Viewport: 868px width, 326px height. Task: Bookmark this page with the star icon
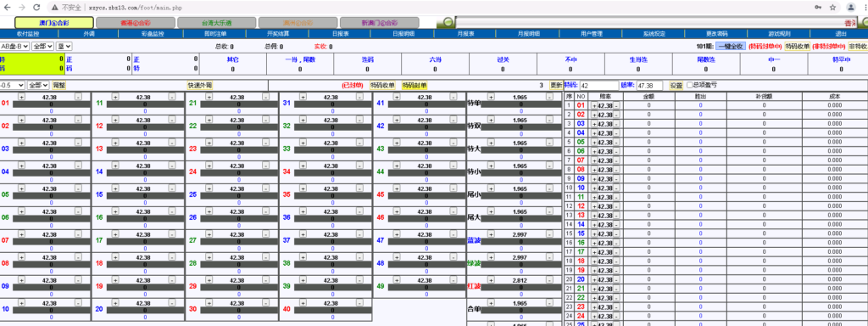click(832, 8)
